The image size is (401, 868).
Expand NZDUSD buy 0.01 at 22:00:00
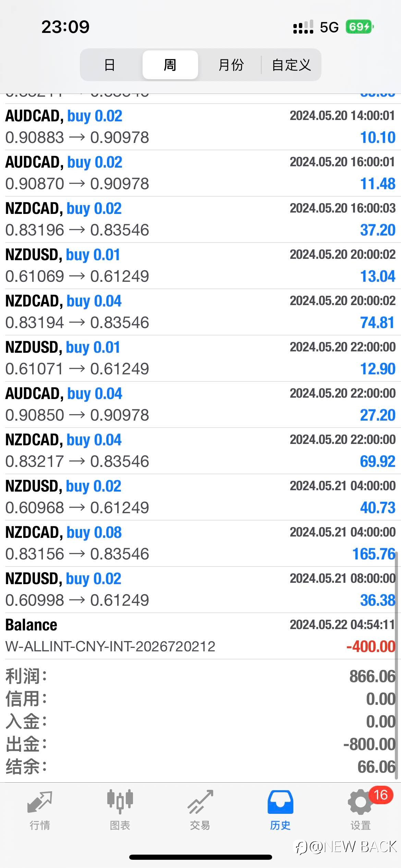tap(200, 358)
